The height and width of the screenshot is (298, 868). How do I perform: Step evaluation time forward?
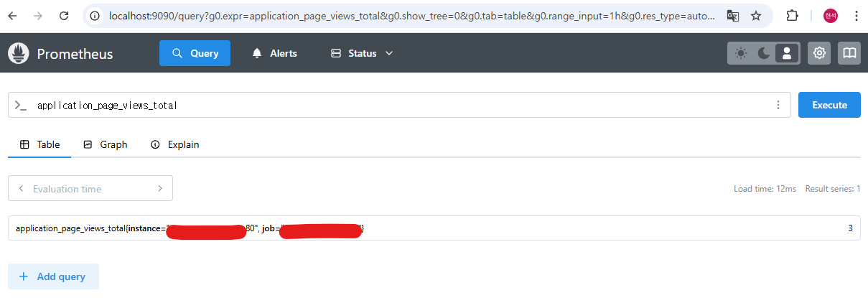click(x=159, y=189)
